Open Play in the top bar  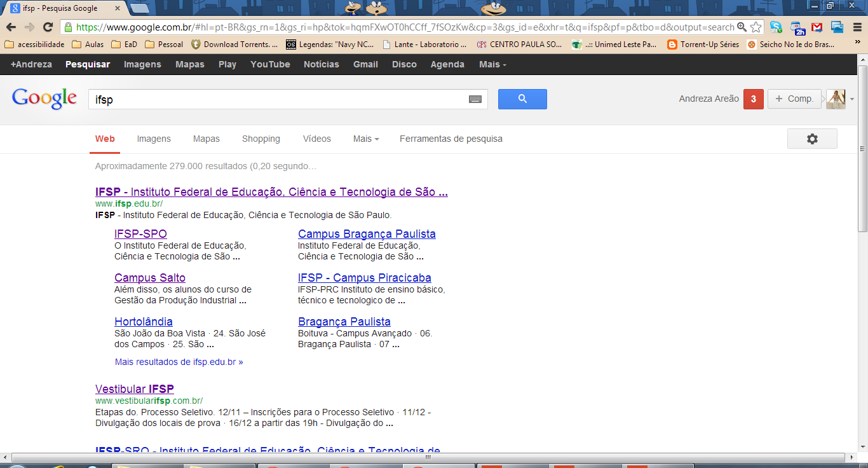[x=227, y=64]
